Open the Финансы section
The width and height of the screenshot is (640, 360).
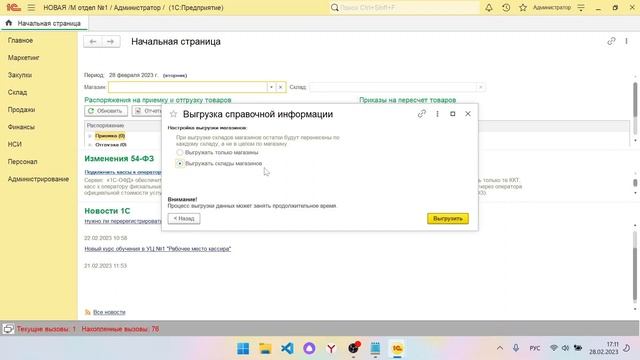pyautogui.click(x=21, y=127)
